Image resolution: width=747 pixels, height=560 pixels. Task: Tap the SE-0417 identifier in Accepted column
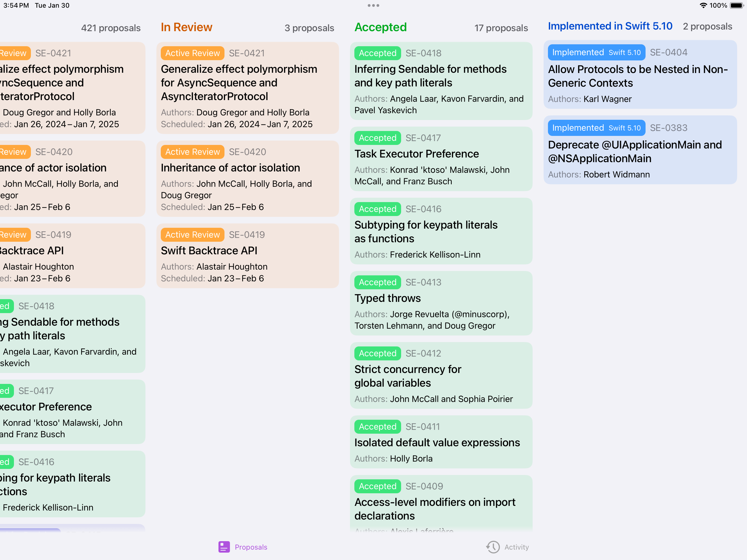(x=423, y=138)
